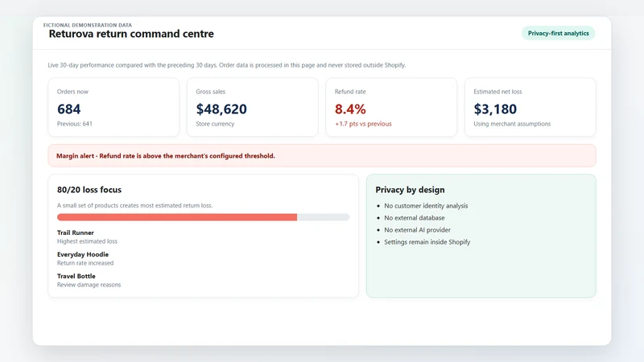Select the 80/20 loss focus heading
644x362 pixels.
coord(89,190)
